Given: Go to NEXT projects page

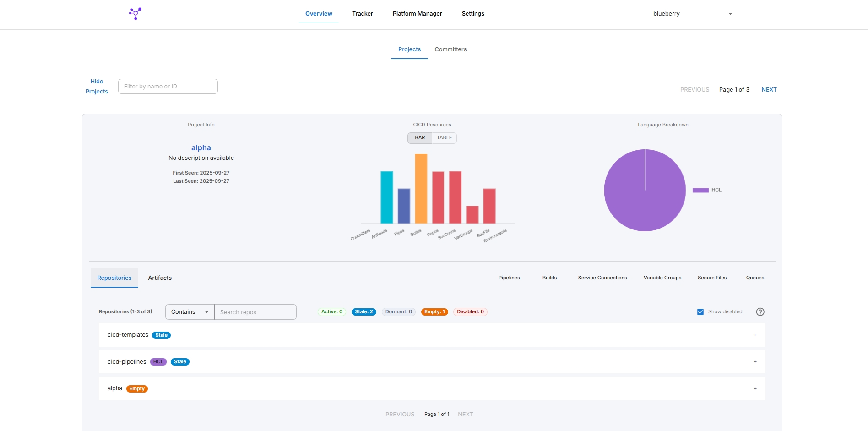Looking at the screenshot, I should tap(769, 90).
